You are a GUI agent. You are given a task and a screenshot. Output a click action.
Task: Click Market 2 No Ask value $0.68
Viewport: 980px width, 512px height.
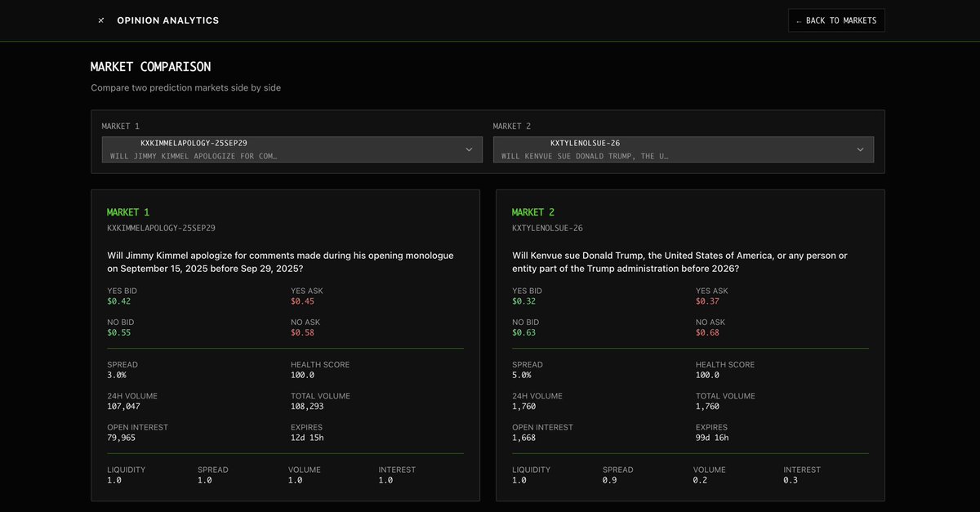point(707,332)
